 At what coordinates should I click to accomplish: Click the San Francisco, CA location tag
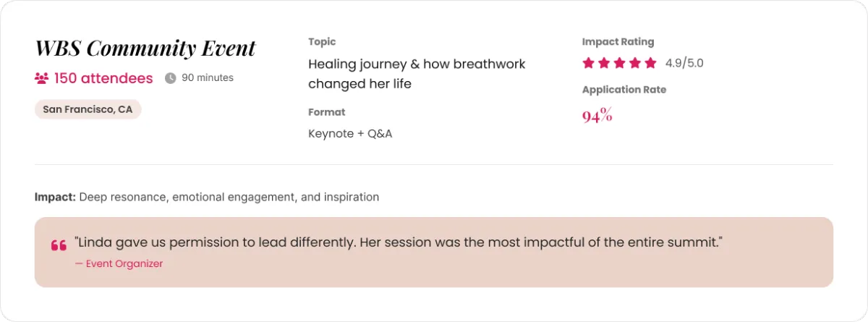coord(88,109)
